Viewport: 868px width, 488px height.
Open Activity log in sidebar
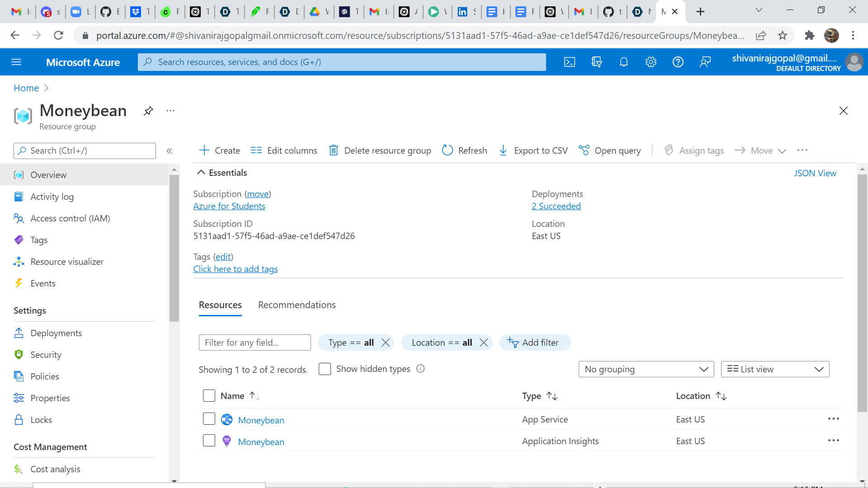[52, 197]
